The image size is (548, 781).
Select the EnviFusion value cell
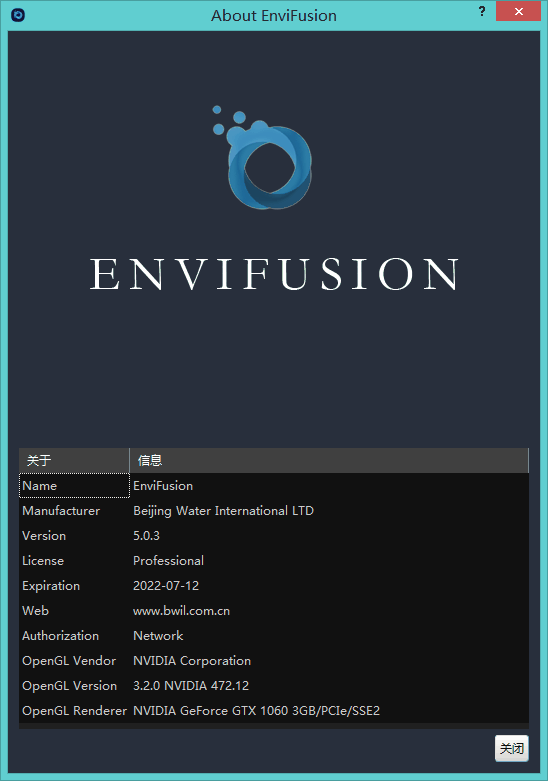(329, 486)
